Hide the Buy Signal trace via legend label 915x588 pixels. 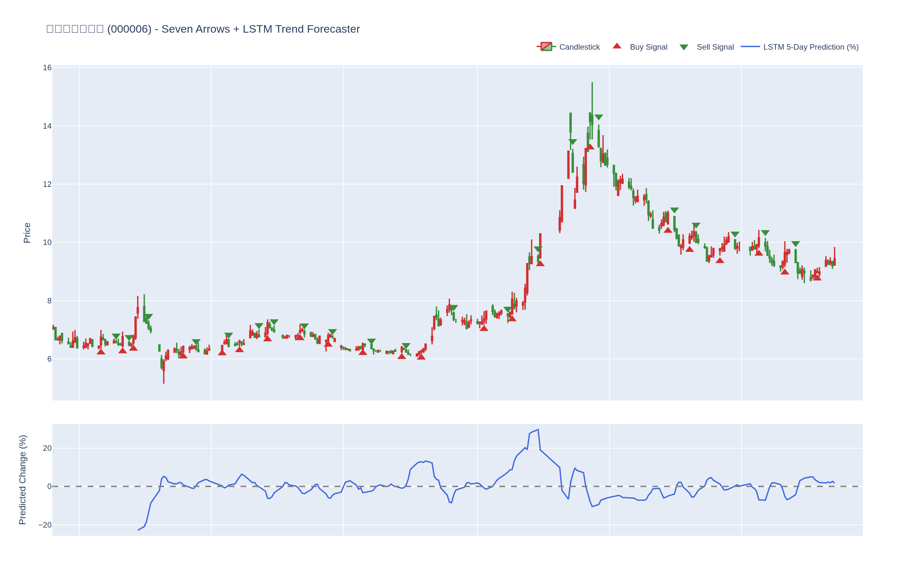click(648, 47)
